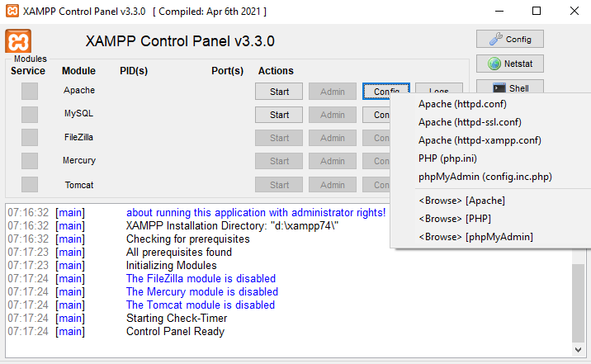Toggle the FileZilla service checkbox

[x=30, y=138]
